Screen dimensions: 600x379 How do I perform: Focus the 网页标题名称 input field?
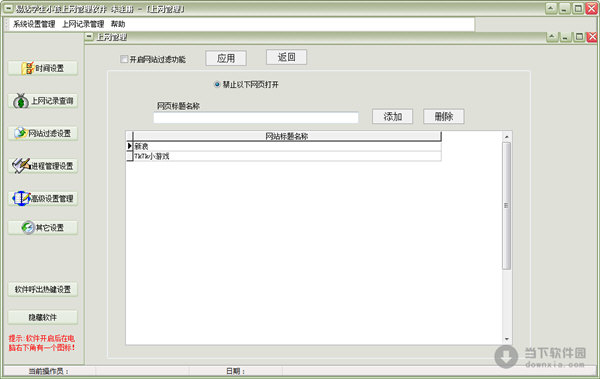256,118
